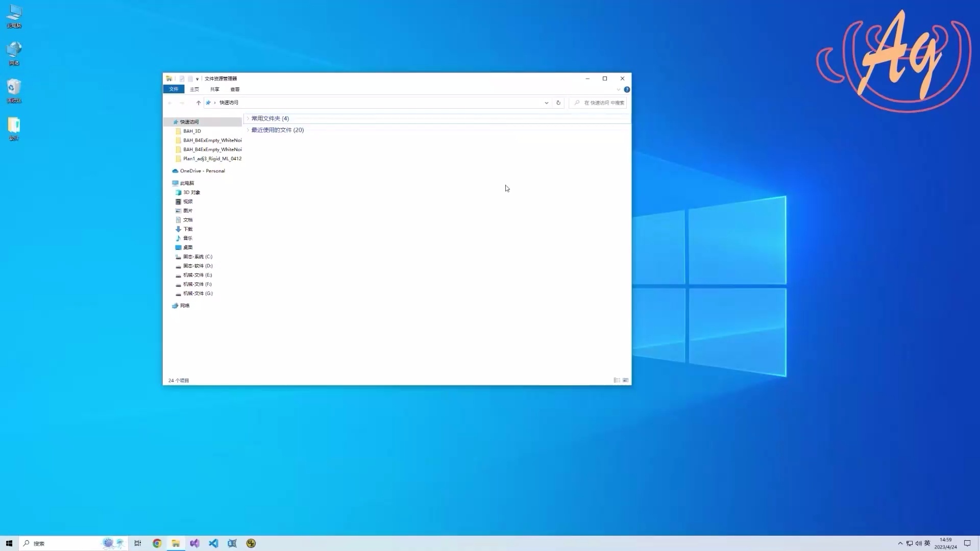
Task: Click the Up one level arrow
Action: click(199, 103)
